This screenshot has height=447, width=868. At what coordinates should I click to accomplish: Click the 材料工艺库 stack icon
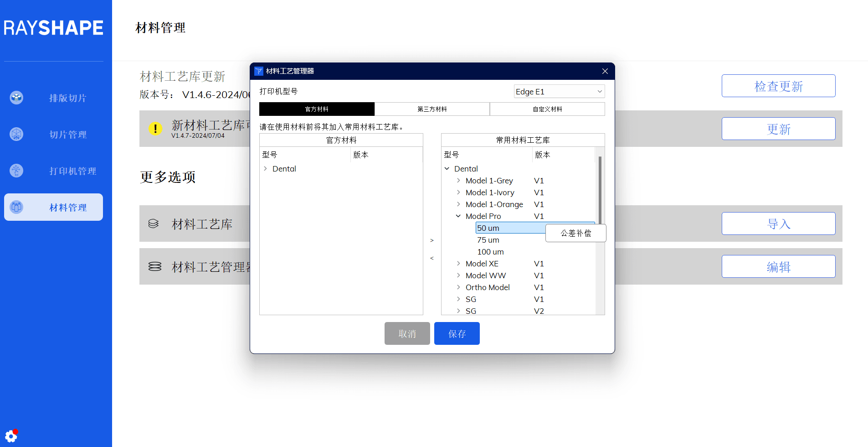pyautogui.click(x=154, y=223)
